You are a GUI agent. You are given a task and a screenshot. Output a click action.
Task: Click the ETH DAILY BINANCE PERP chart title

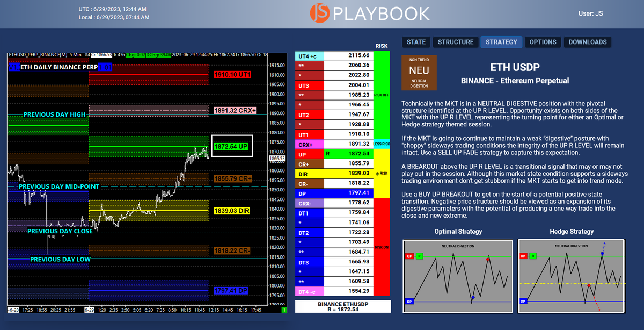(x=59, y=67)
